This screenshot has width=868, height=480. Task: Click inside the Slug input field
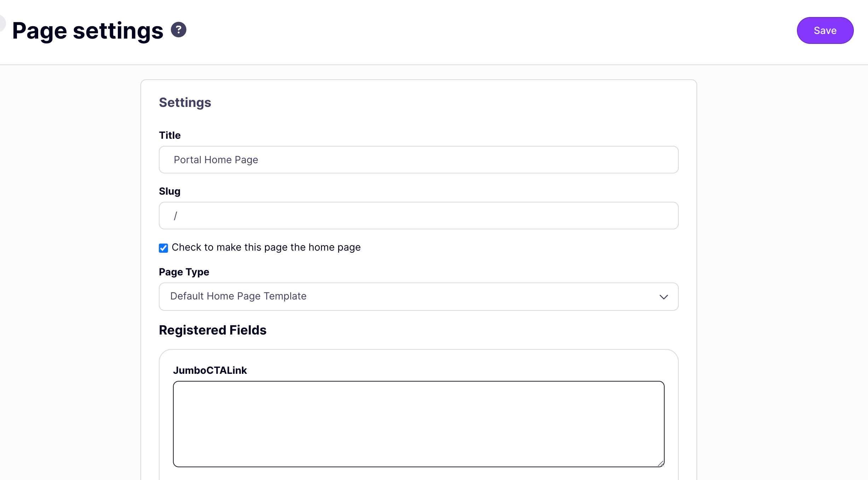click(418, 216)
